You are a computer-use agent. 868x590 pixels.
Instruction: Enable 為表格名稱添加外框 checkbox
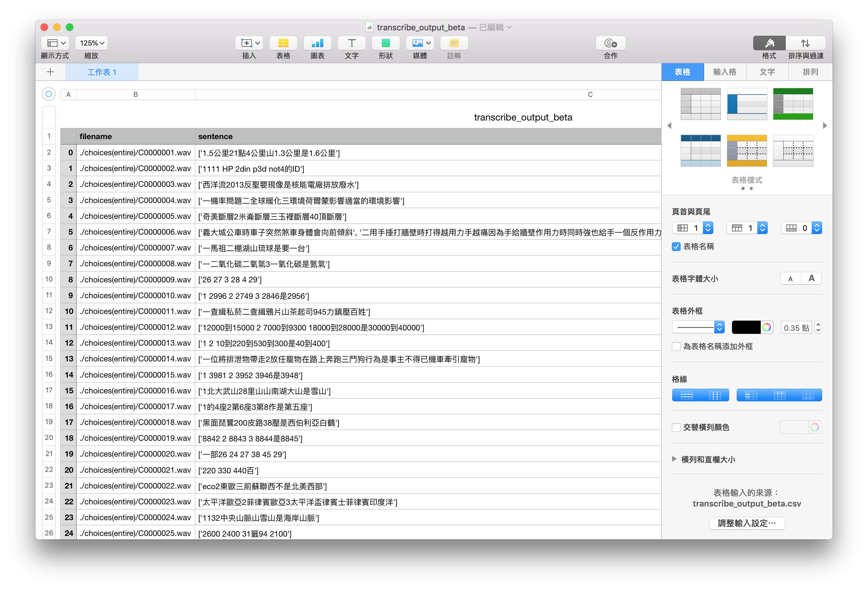[676, 347]
